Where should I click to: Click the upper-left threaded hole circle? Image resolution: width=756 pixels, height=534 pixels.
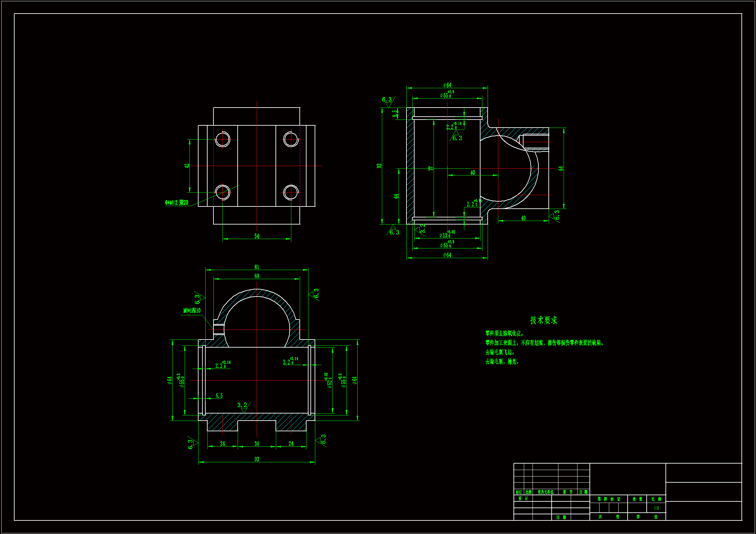[x=222, y=139]
